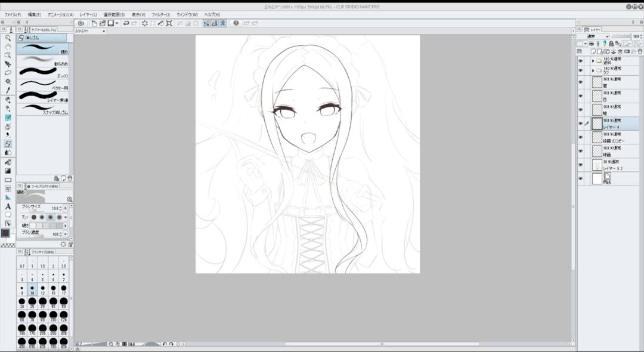Open the レイヤー(L) menu
Viewport: 644px width, 352px height.
coord(88,14)
